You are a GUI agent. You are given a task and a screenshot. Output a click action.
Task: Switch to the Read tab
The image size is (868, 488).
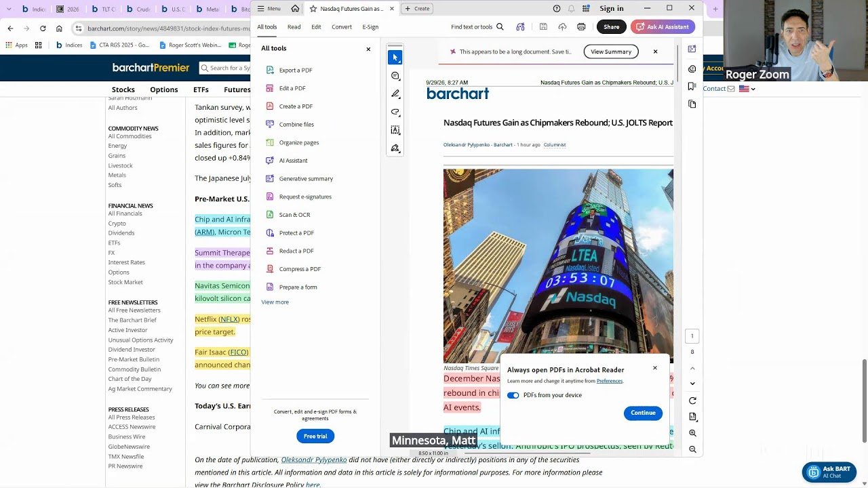pos(294,27)
